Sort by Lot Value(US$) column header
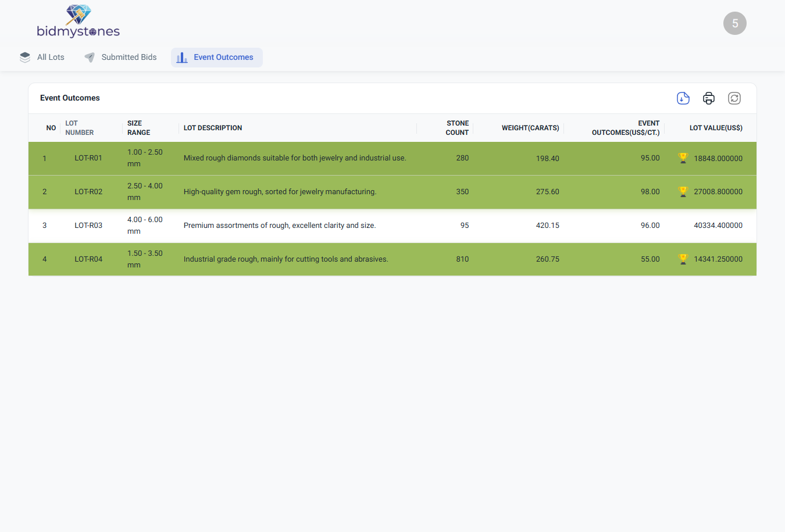The image size is (785, 532). click(716, 128)
